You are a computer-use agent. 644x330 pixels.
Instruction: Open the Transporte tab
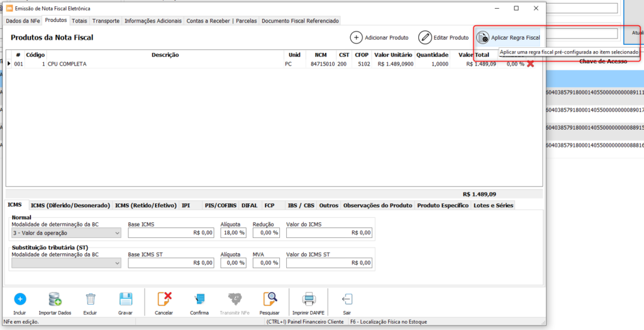(106, 21)
